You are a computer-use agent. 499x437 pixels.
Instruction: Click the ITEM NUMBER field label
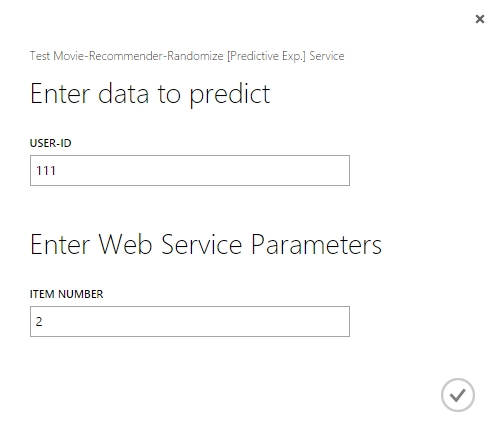click(67, 294)
